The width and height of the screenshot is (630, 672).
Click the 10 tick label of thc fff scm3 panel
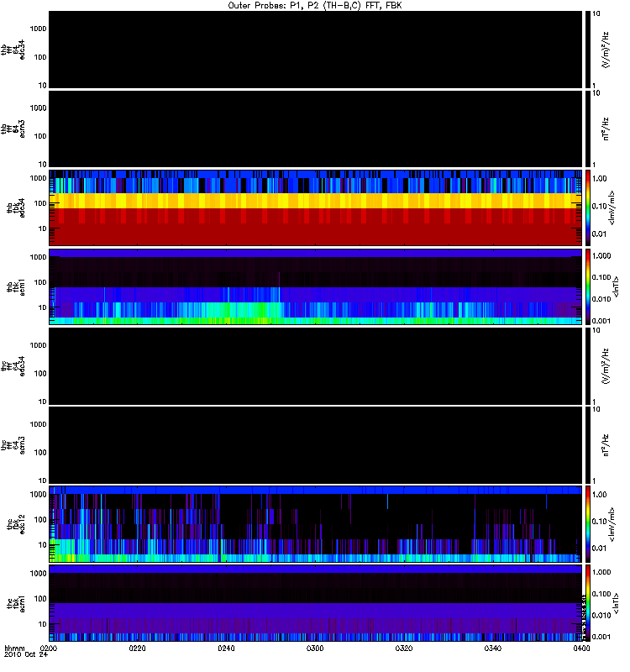42,480
